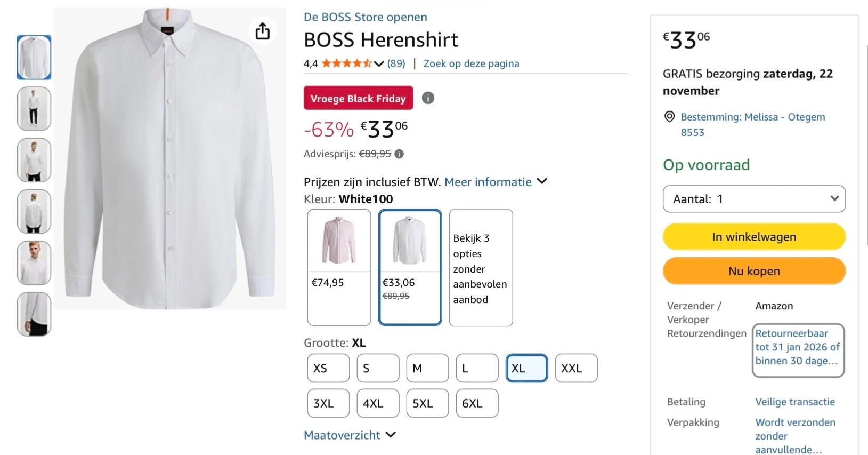Click the location pin icon for delivery destination
Image resolution: width=868 pixels, height=455 pixels.
[x=669, y=117]
